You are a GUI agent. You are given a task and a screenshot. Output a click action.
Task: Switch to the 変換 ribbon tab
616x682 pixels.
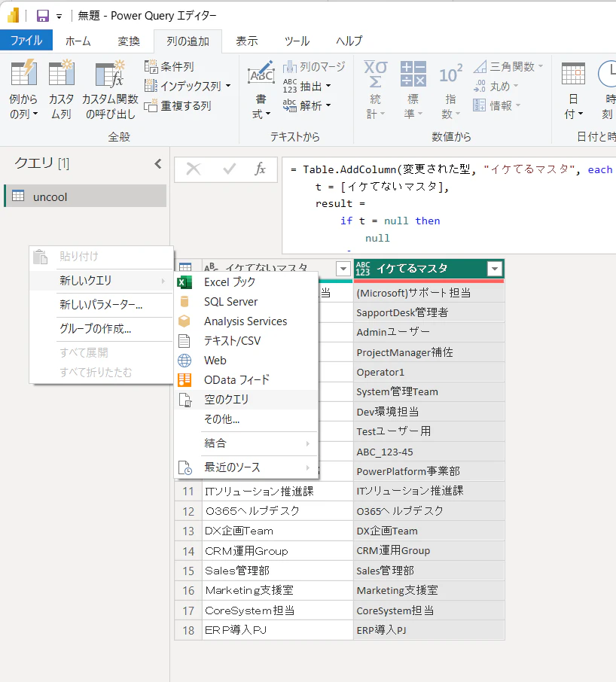click(x=129, y=41)
